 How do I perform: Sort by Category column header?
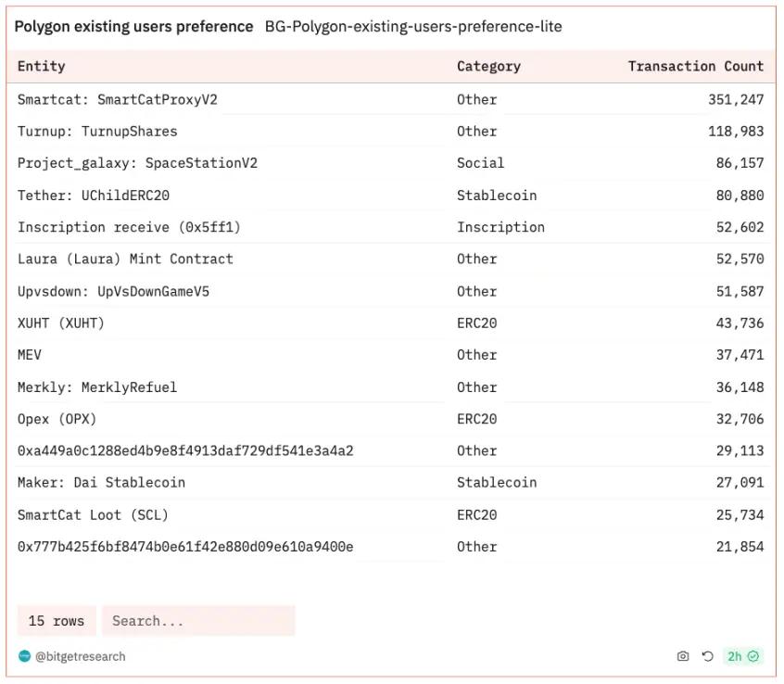[488, 67]
